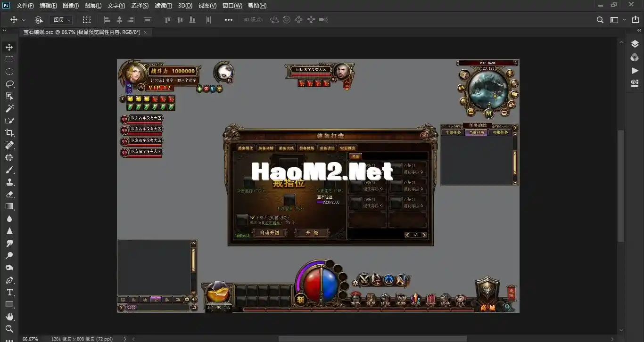This screenshot has width=644, height=342.
Task: Open the three-dots align options
Action: [x=229, y=20]
